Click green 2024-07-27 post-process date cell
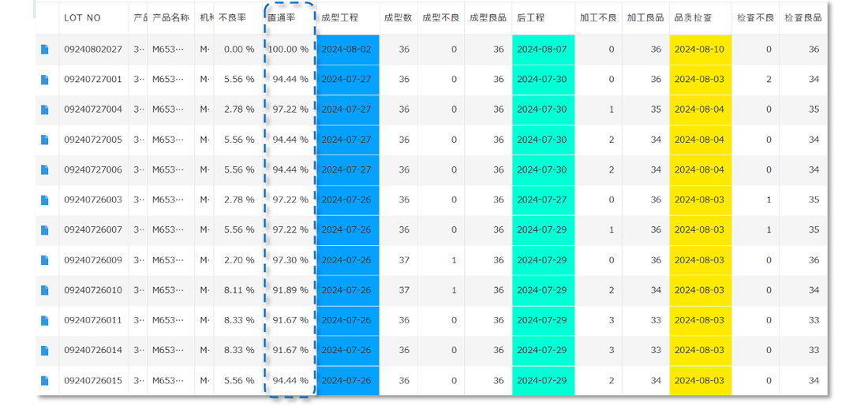 [x=543, y=199]
